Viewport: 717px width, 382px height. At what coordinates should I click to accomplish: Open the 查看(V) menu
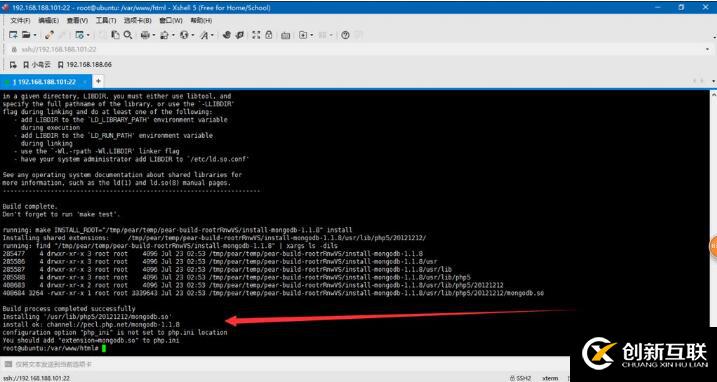77,21
